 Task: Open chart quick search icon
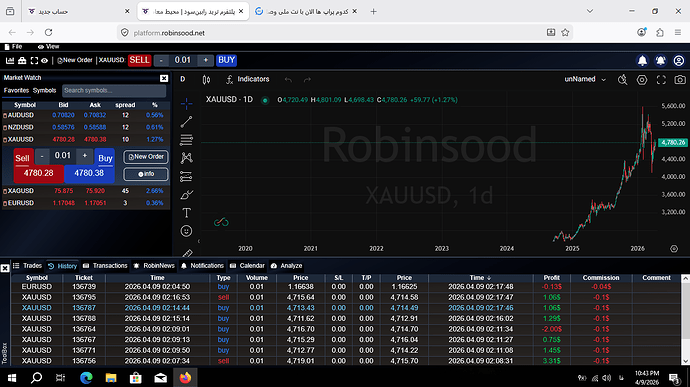click(x=622, y=80)
